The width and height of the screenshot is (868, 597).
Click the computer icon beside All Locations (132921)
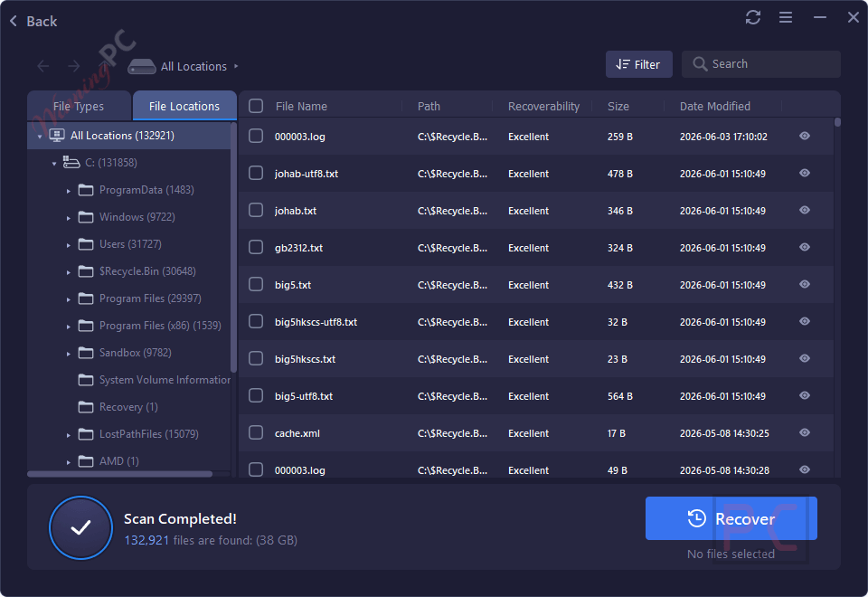(57, 135)
